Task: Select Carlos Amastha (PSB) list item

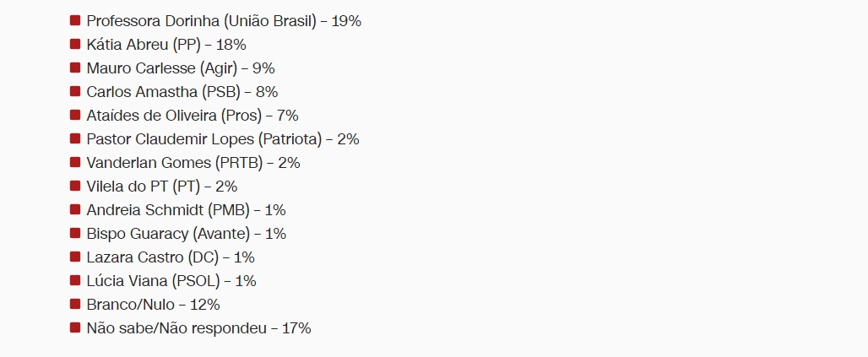Action: pos(182,92)
